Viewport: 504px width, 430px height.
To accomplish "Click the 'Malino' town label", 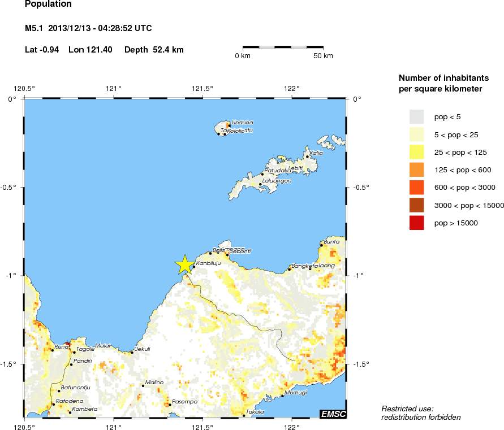I will click(x=154, y=383).
